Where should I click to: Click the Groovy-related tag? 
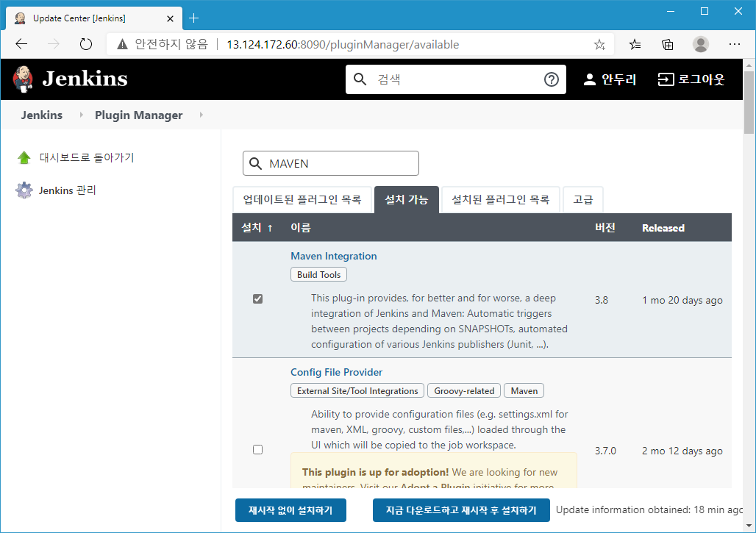(x=464, y=391)
